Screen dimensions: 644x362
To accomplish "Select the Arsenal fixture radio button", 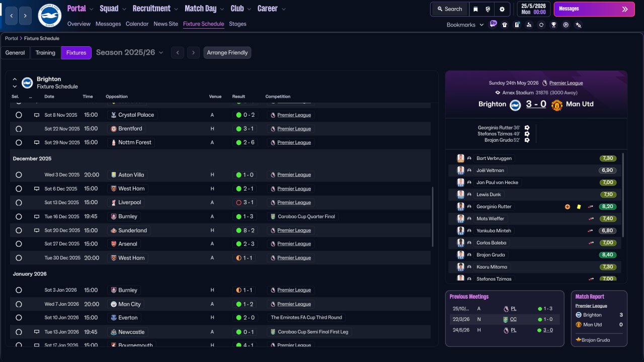I will point(19,244).
